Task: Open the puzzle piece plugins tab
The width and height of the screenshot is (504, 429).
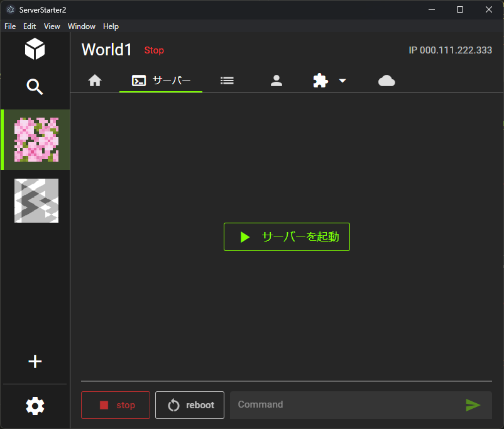Action: pos(320,81)
